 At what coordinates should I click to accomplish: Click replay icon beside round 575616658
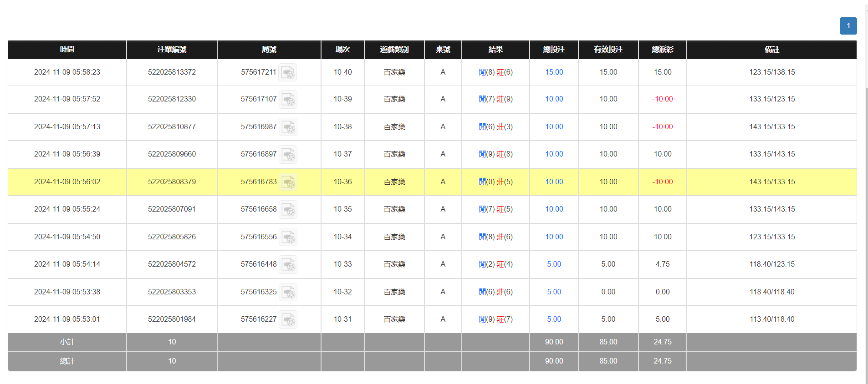tap(288, 210)
